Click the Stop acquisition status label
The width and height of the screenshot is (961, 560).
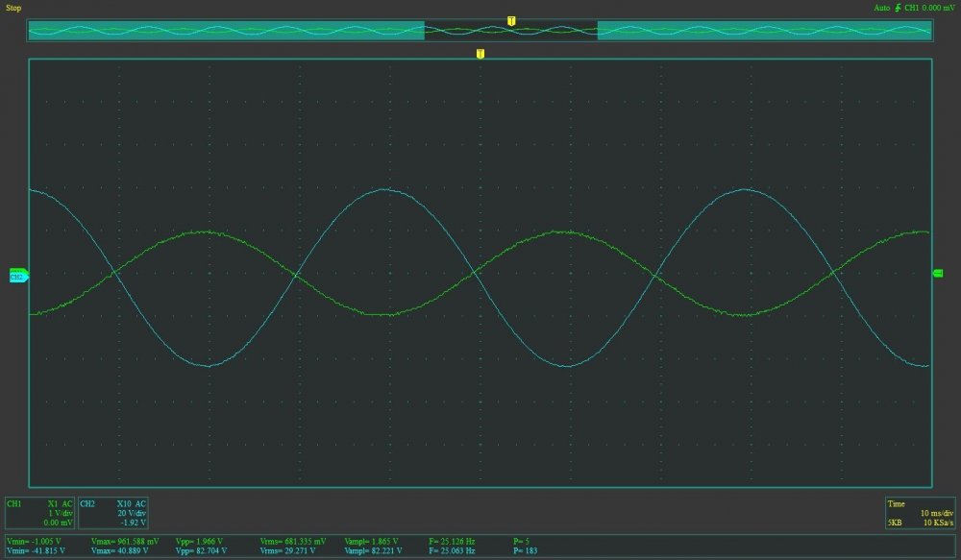pos(13,8)
